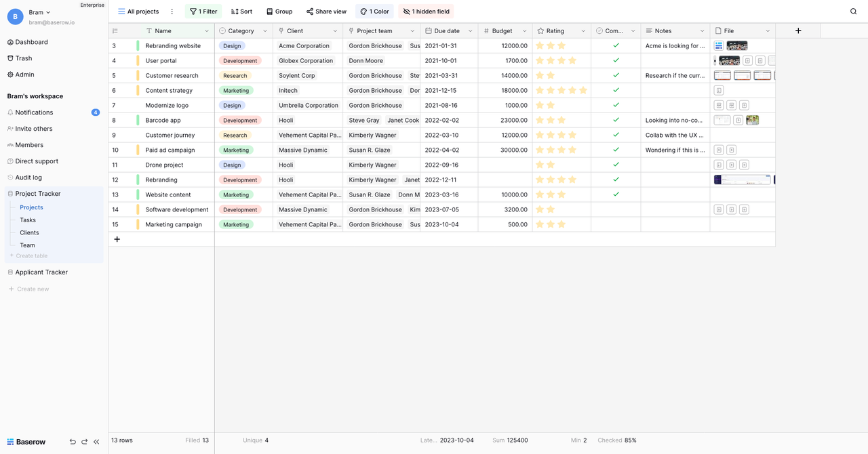Select the Tasks table
The image size is (868, 454).
click(28, 220)
